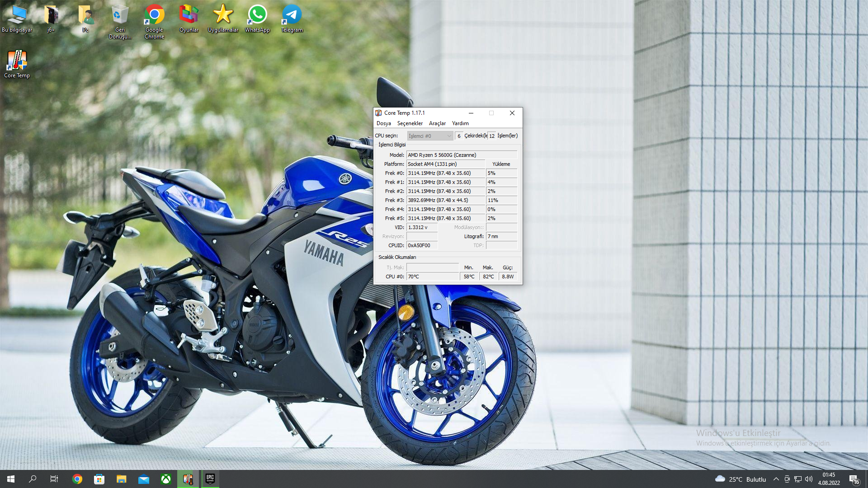Click the core count field showing 6

point(459,136)
